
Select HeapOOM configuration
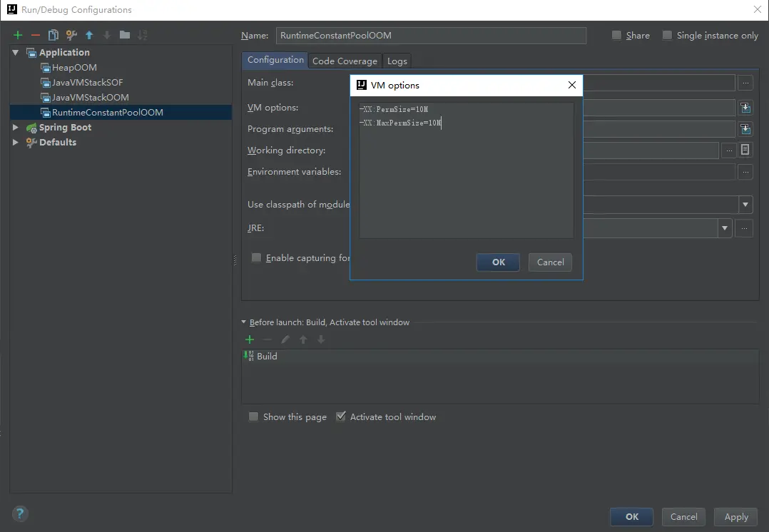coord(74,68)
